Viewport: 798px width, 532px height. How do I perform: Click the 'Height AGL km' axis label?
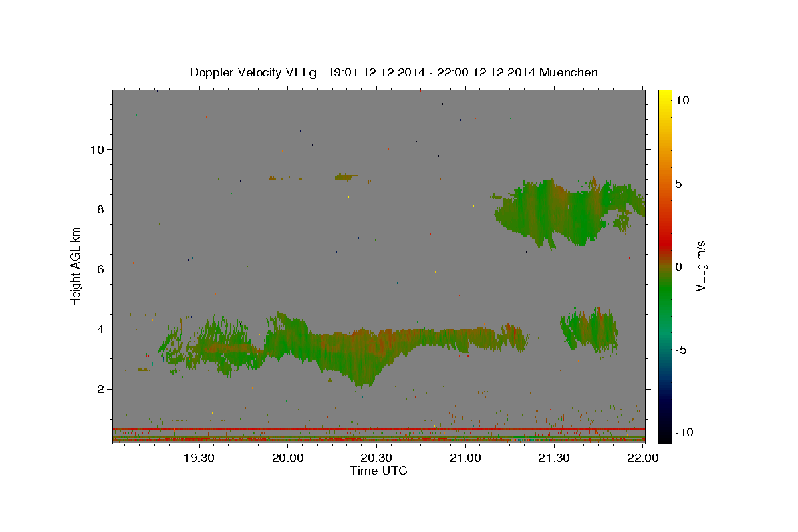pyautogui.click(x=76, y=267)
